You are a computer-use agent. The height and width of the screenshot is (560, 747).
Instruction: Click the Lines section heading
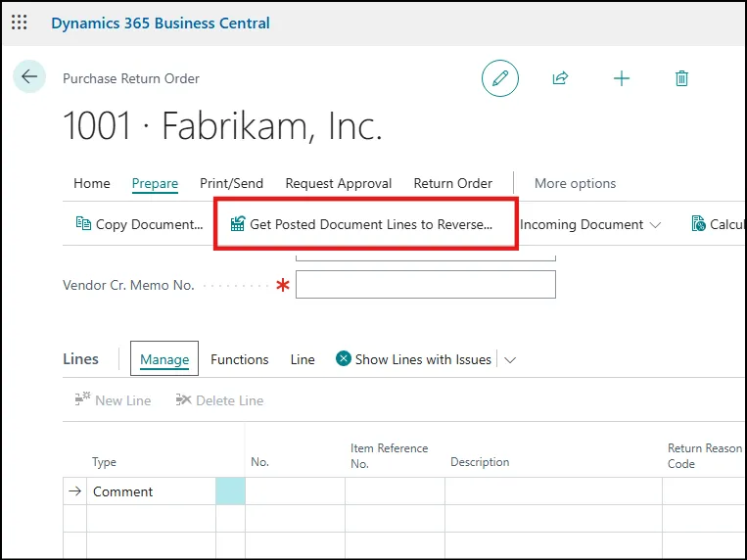[x=80, y=359]
